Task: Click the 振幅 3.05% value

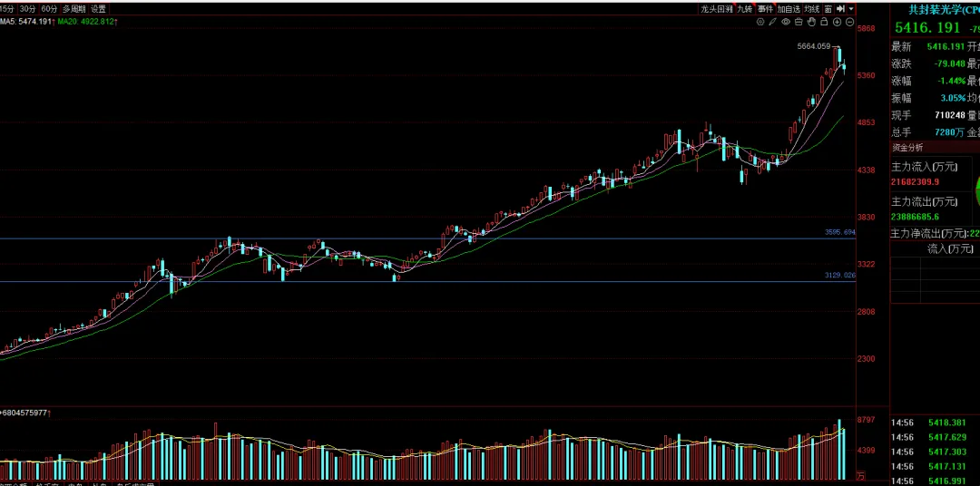Action: 953,98
